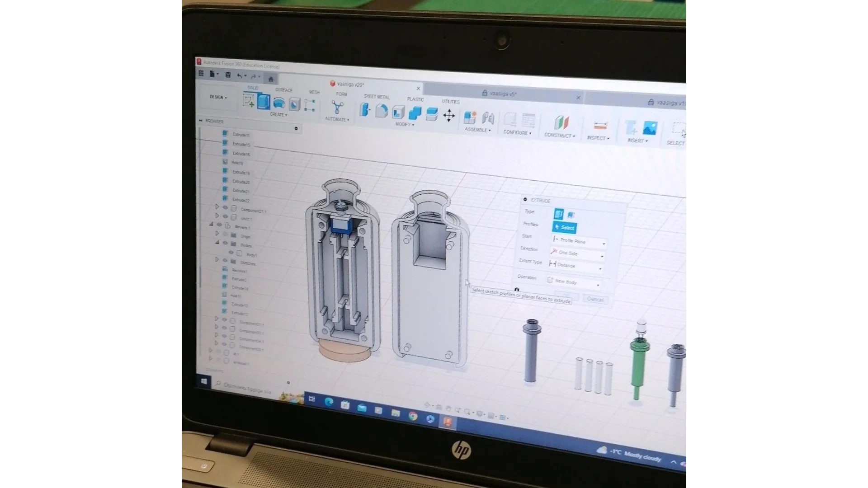Switch to the Surface tab
This screenshot has width=868, height=488.
284,90
